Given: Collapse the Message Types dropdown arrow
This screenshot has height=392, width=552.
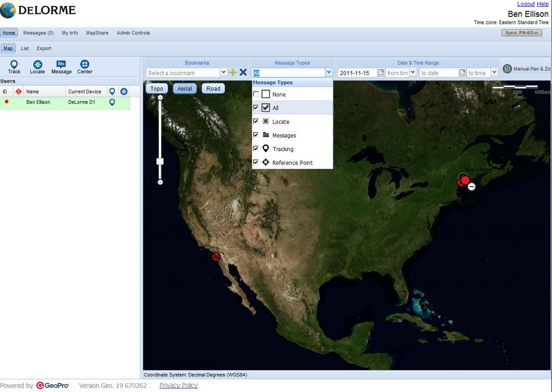Looking at the screenshot, I should coord(329,72).
